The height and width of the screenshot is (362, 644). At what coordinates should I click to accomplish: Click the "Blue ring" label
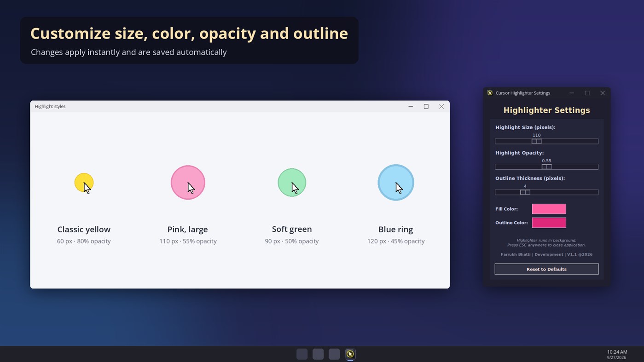click(x=396, y=229)
